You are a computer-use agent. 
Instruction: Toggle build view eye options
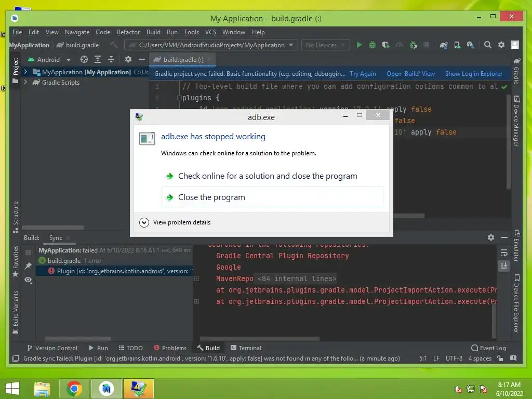(x=28, y=280)
